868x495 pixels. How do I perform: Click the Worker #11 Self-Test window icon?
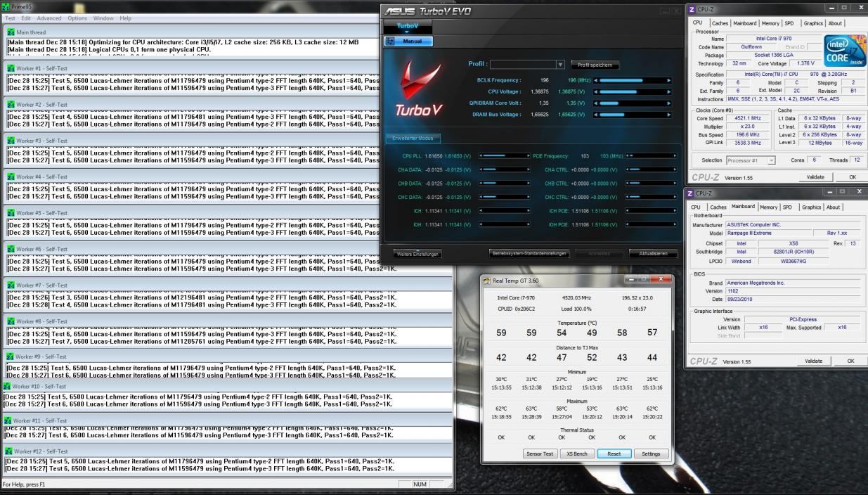point(8,420)
